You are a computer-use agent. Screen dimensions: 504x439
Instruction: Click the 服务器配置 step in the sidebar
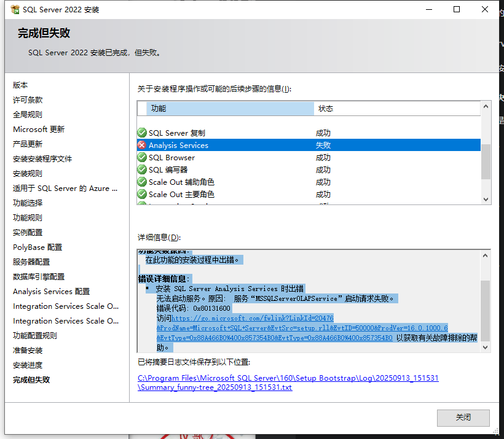[x=31, y=262]
